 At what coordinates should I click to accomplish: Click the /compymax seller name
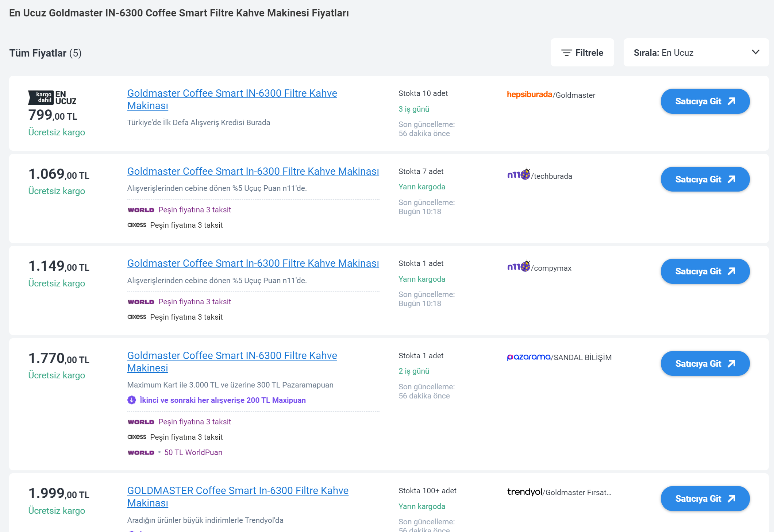coord(551,268)
